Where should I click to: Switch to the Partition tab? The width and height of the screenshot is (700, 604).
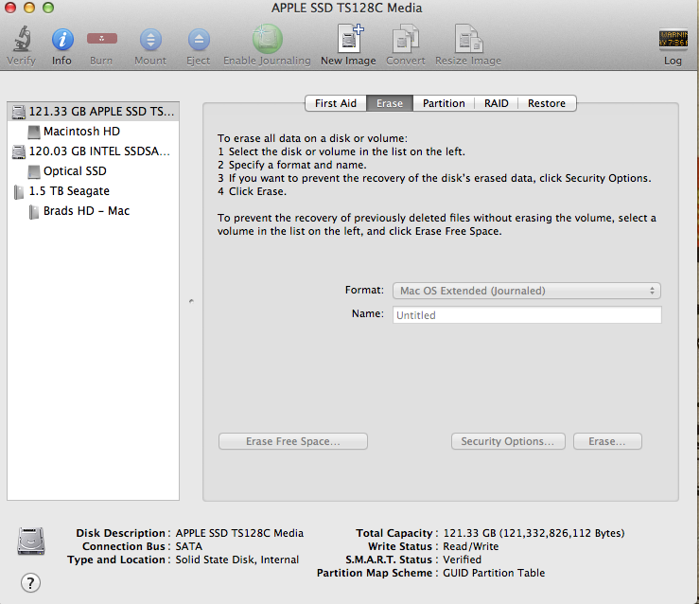coord(444,103)
